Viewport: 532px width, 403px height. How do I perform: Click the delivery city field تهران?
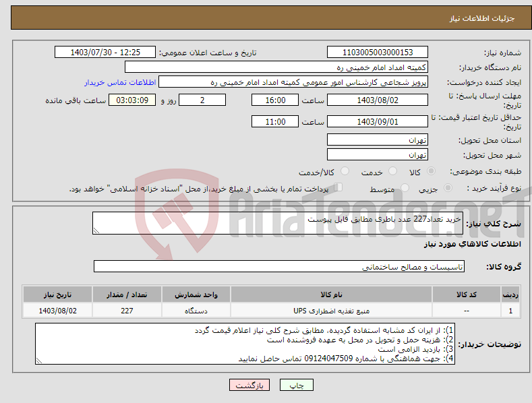(x=378, y=155)
